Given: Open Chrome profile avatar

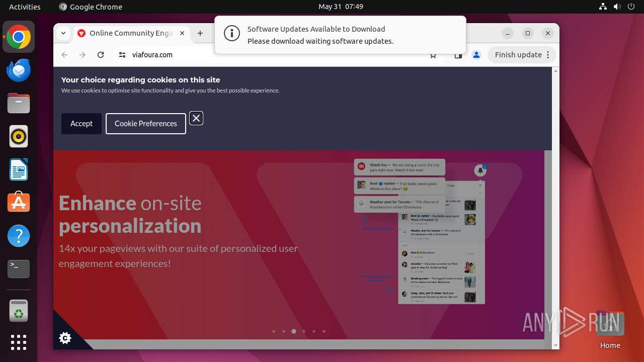Looking at the screenshot, I should [476, 55].
